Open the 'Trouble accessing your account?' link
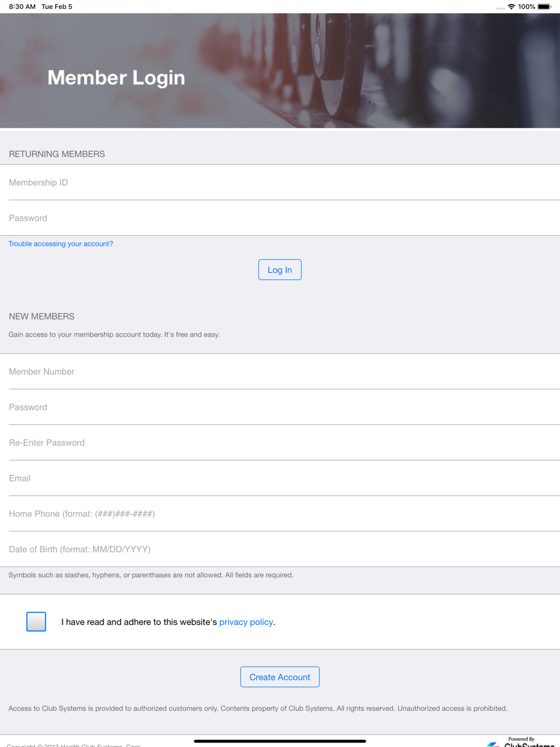The height and width of the screenshot is (747, 560). pyautogui.click(x=60, y=244)
